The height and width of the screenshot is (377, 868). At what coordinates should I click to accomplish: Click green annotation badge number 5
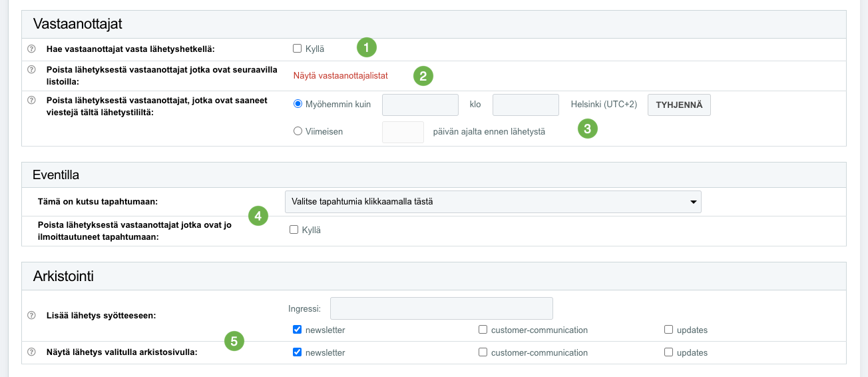[x=234, y=342]
